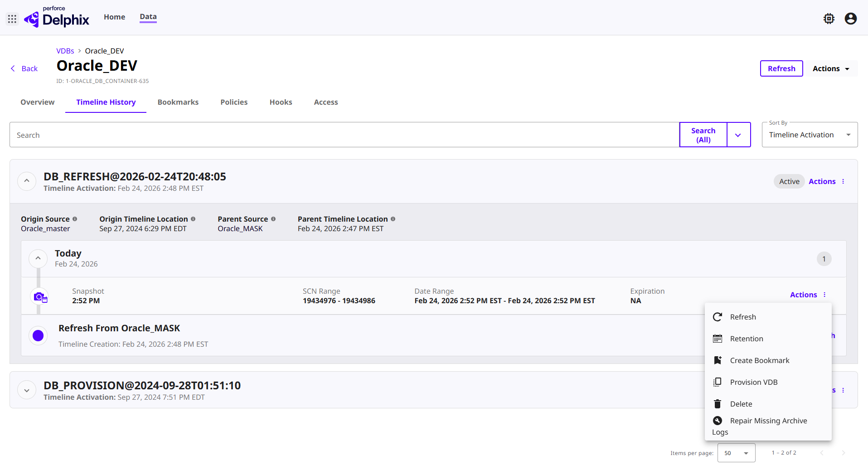Viewport: 868px width, 465px height.
Task: Open kebab menu for DB_REFRESH timeline
Action: (843, 181)
